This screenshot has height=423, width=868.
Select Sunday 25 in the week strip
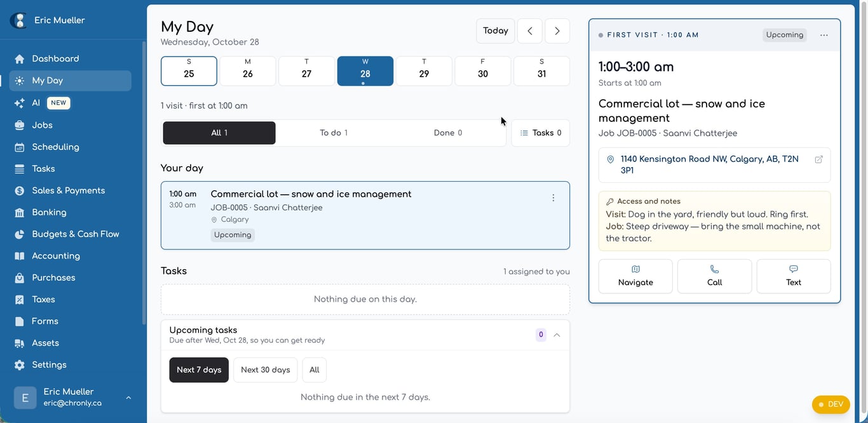[189, 71]
